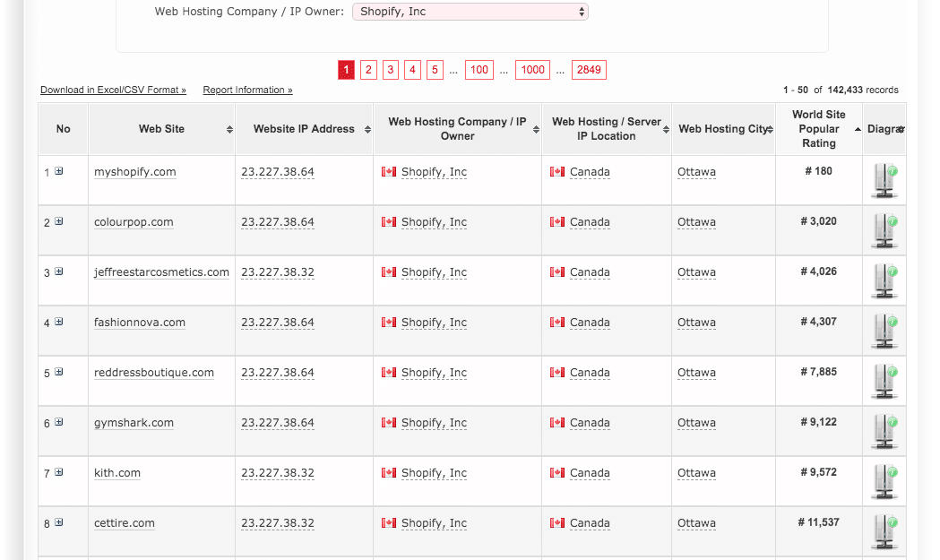Open the Report Information link
This screenshot has width=940, height=560.
(247, 90)
